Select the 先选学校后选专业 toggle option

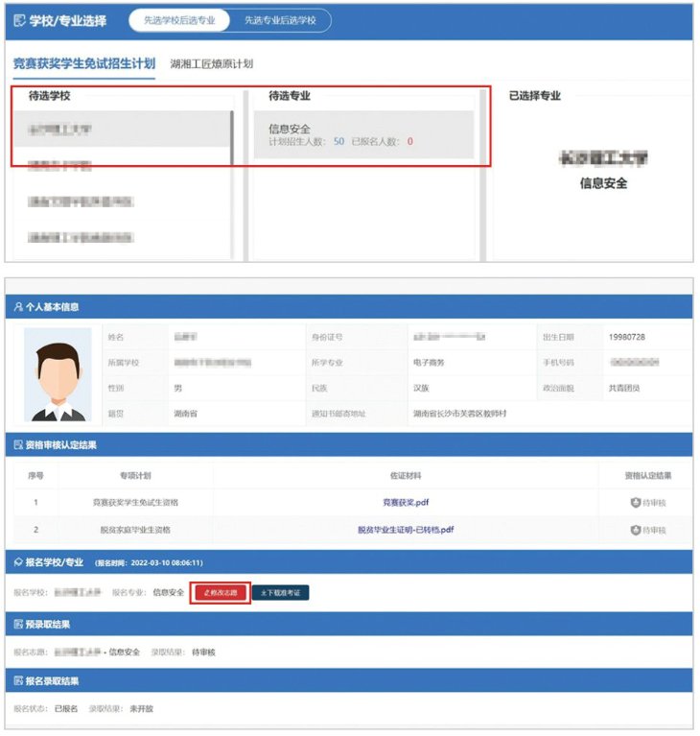(x=179, y=21)
